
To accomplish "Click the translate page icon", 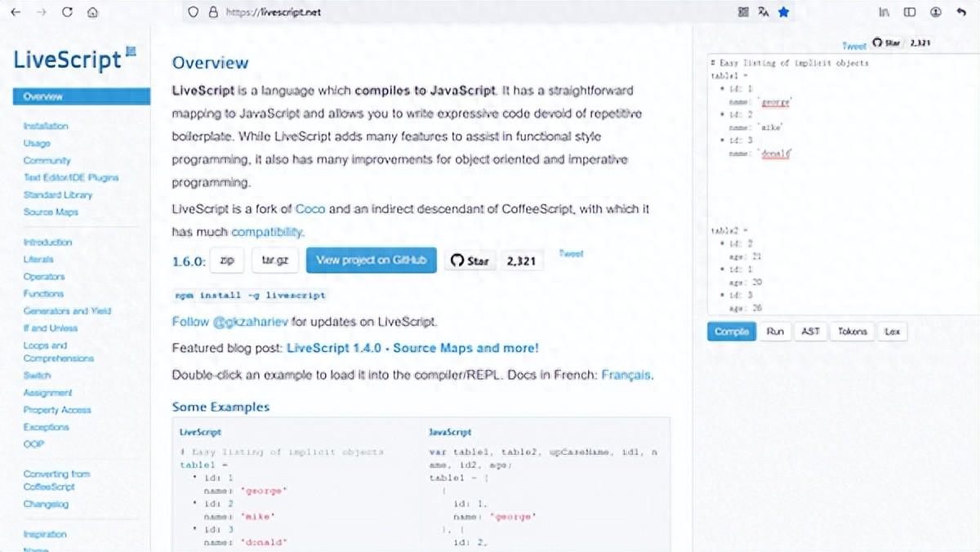I will (x=763, y=12).
